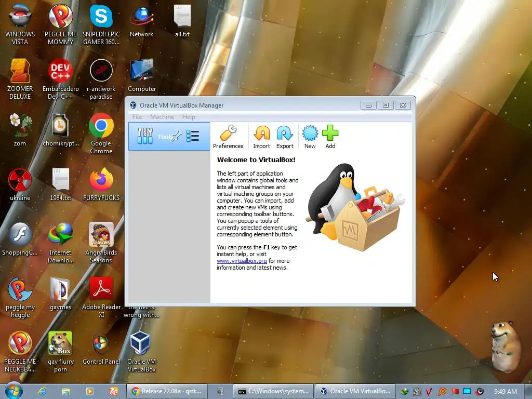Select the Angry Birds Seasons icon
This screenshot has width=532, height=399.
101,243
